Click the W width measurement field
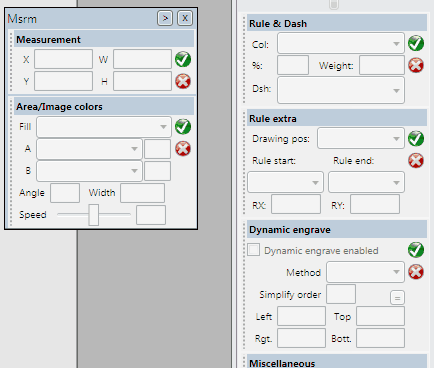The height and width of the screenshot is (368, 434). (x=142, y=59)
